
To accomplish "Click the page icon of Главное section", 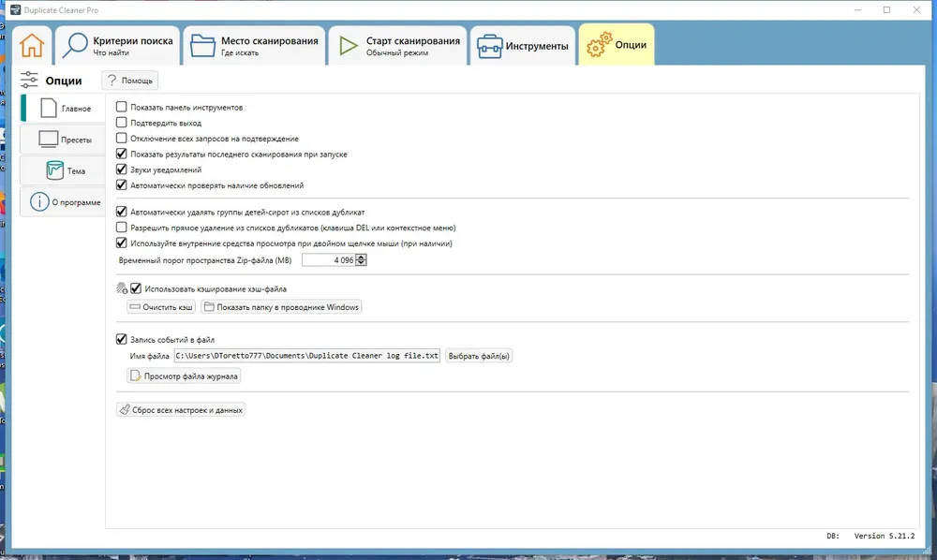I will pos(49,108).
